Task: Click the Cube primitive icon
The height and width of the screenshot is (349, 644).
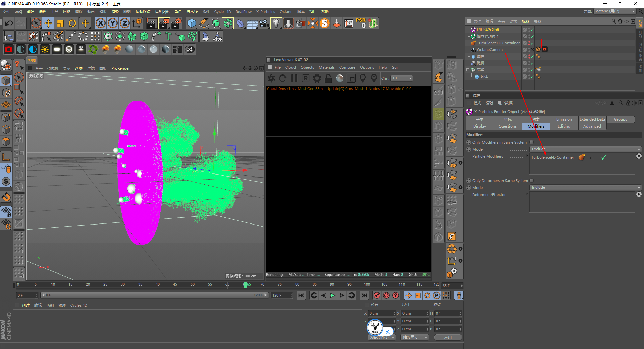Action: (192, 23)
